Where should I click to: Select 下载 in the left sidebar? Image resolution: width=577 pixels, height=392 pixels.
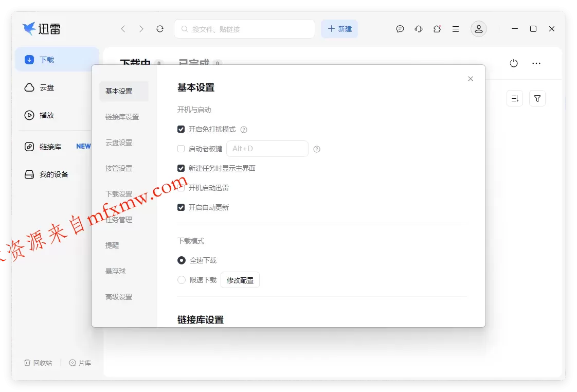click(57, 60)
